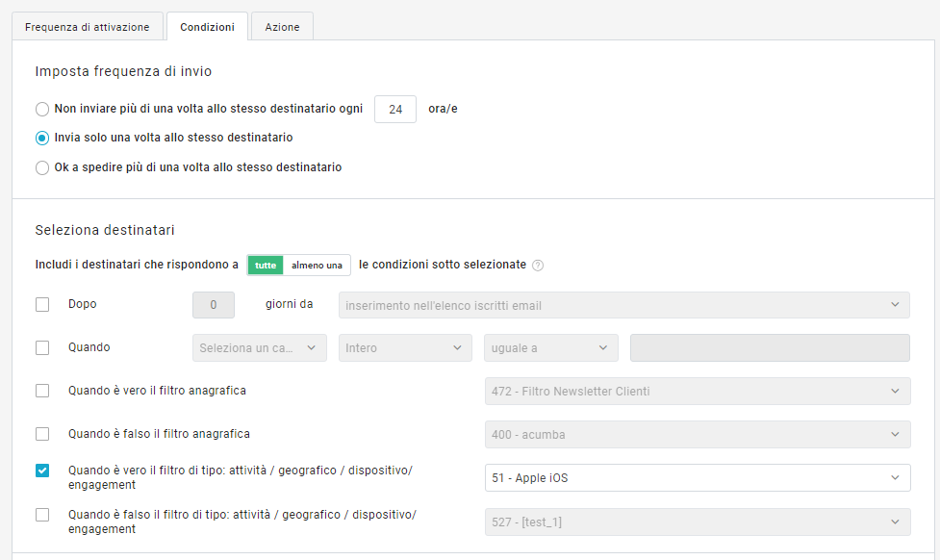Select 'Ok a spedire più di una volta' option
The height and width of the screenshot is (560, 940).
[42, 167]
